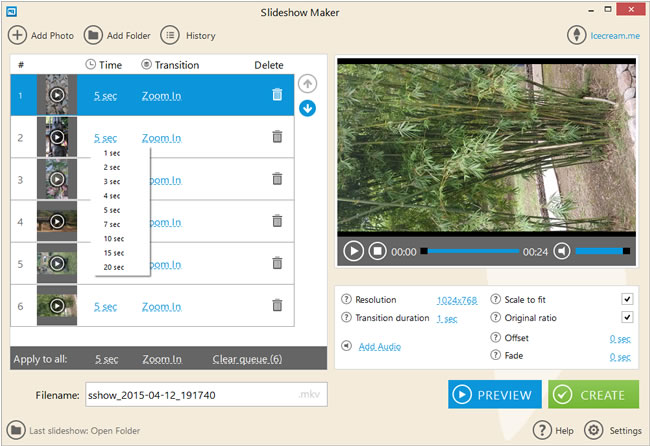Choose 10 sec from time menu
Screen dimensions: 650x446
pos(113,239)
